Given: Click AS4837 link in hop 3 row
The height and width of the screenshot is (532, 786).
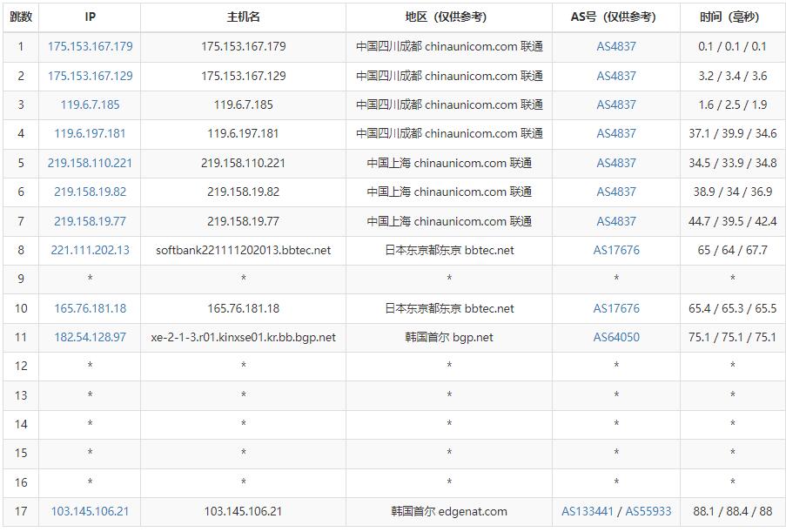Looking at the screenshot, I should (x=616, y=104).
